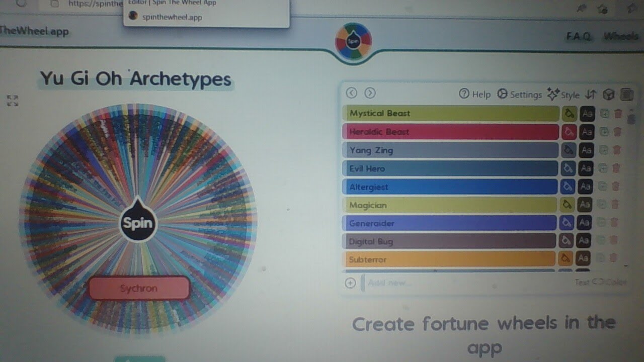Open wheel Settings
644x362 pixels.
(519, 94)
